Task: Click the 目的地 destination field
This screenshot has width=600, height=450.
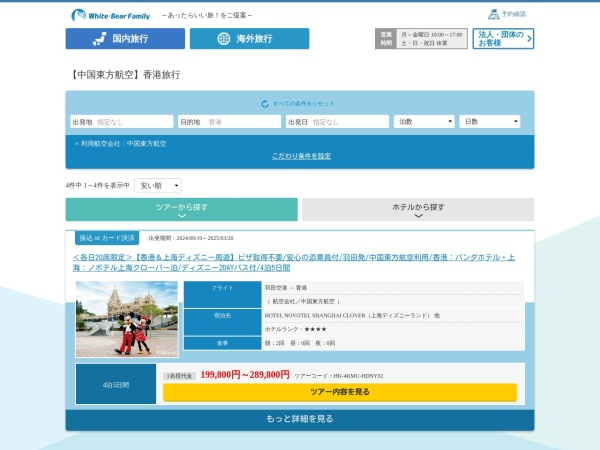Action: point(230,122)
